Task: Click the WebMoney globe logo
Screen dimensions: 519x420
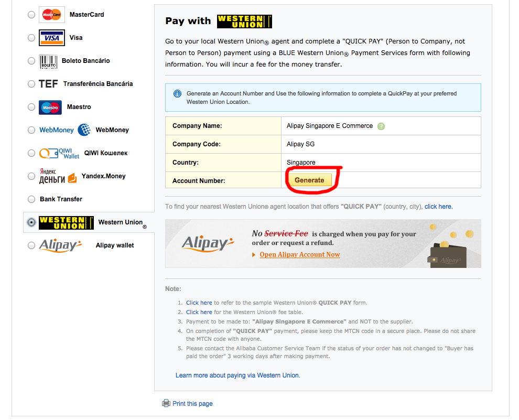Action: (84, 130)
